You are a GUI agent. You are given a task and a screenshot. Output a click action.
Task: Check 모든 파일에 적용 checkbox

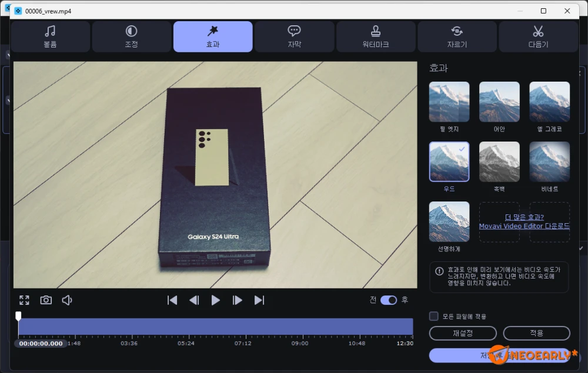433,316
